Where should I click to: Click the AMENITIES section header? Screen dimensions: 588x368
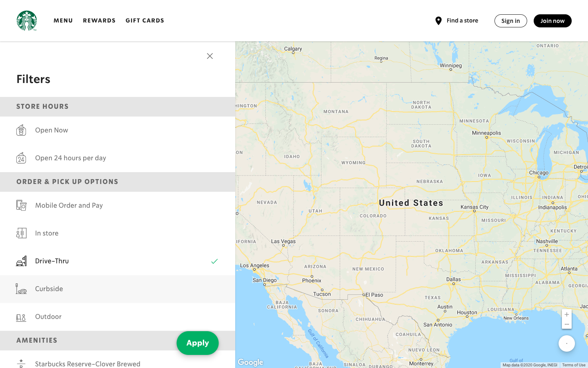[x=37, y=340]
